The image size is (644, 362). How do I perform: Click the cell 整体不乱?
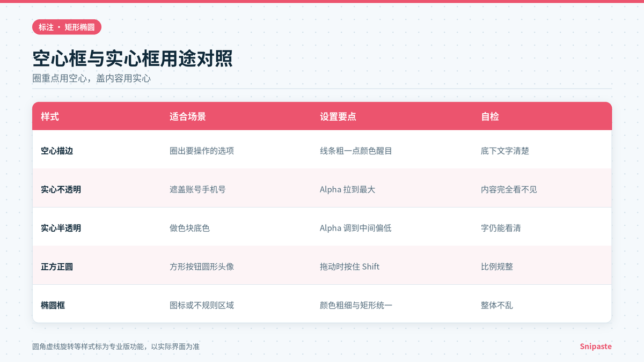[x=497, y=305]
